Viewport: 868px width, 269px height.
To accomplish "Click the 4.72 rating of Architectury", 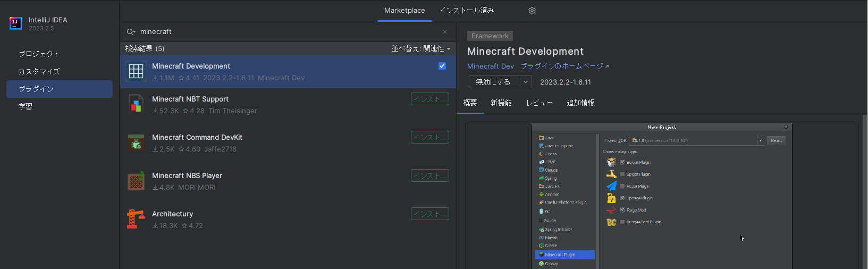I will pyautogui.click(x=192, y=225).
